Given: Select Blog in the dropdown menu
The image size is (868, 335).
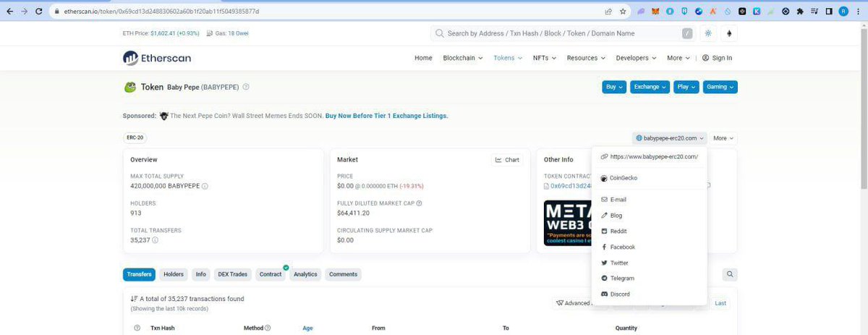Looking at the screenshot, I should [650, 216].
